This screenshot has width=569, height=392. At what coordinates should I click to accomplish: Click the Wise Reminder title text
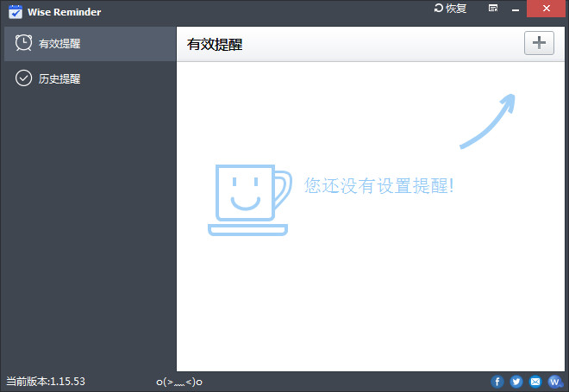click(65, 12)
